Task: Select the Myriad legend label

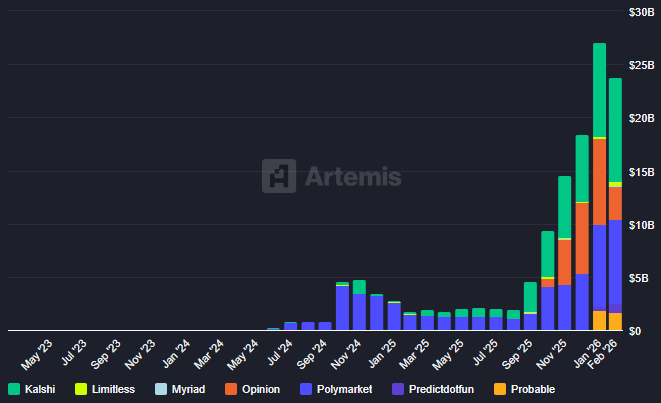Action: 188,389
